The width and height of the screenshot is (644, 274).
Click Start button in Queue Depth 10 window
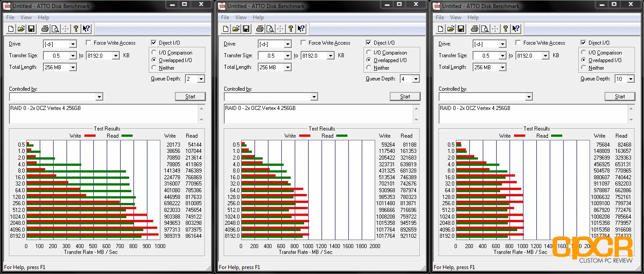point(620,97)
